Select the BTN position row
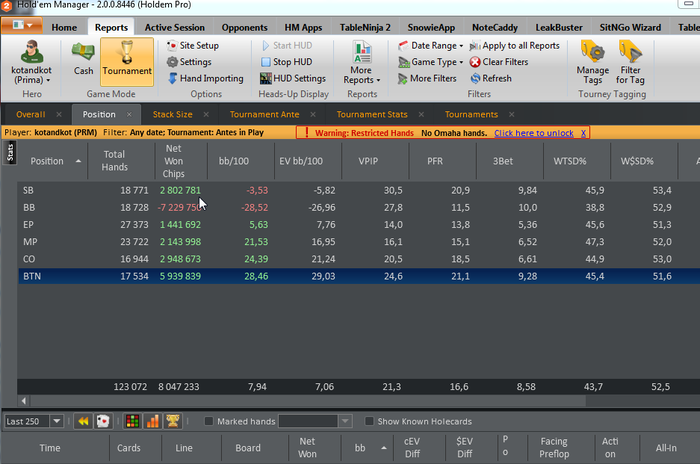This screenshot has width=700, height=464. tap(359, 276)
